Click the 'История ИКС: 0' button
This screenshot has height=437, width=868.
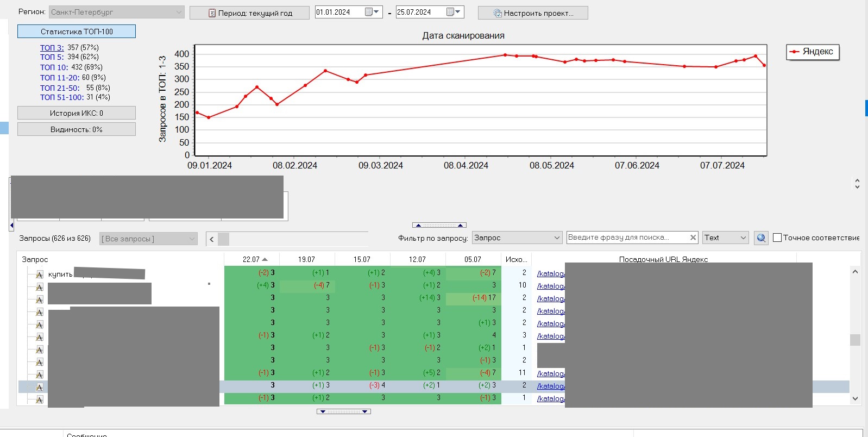77,113
